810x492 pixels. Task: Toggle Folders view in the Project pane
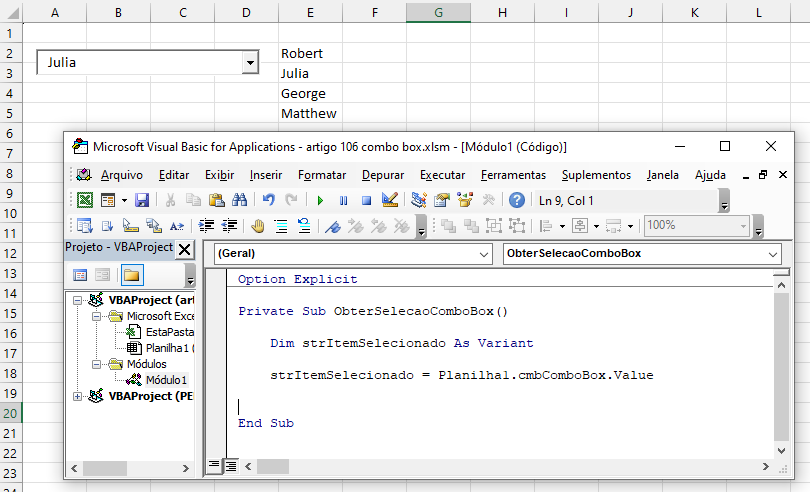coord(132,275)
